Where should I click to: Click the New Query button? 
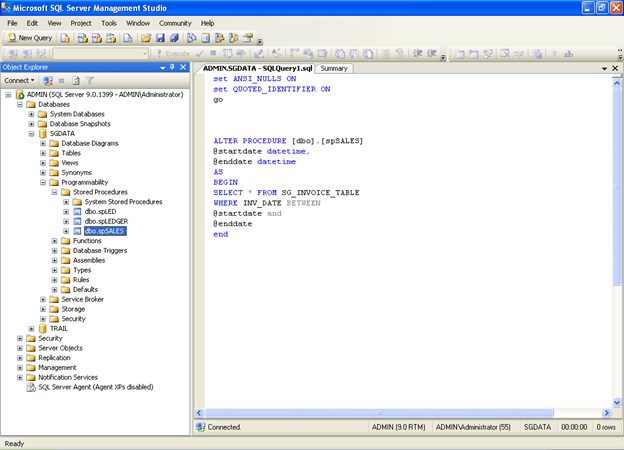click(x=30, y=38)
